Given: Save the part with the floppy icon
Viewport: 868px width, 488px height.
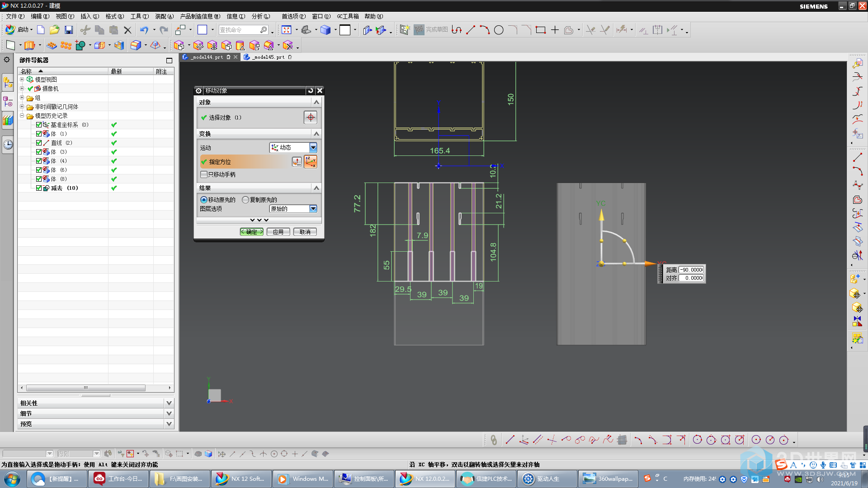Looking at the screenshot, I should pyautogui.click(x=69, y=30).
